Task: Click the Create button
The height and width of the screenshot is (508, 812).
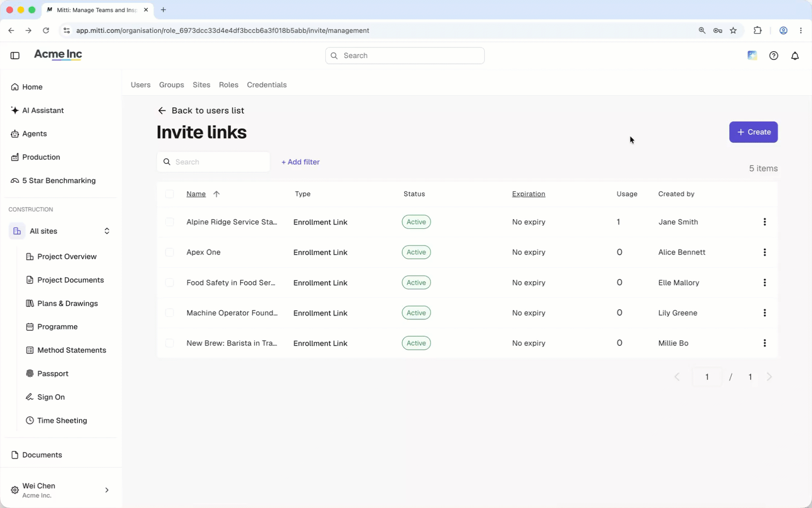Action: (x=754, y=132)
